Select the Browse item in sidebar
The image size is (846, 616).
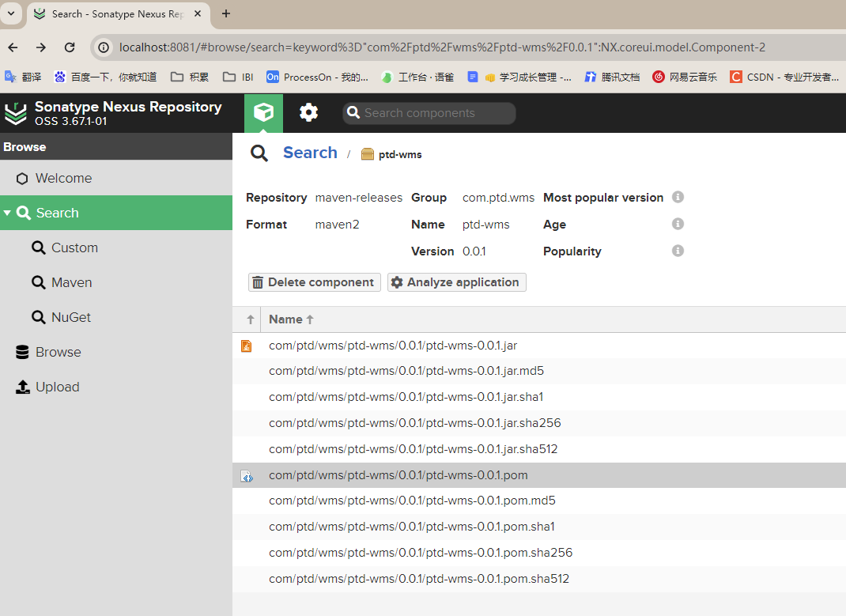pyautogui.click(x=58, y=353)
